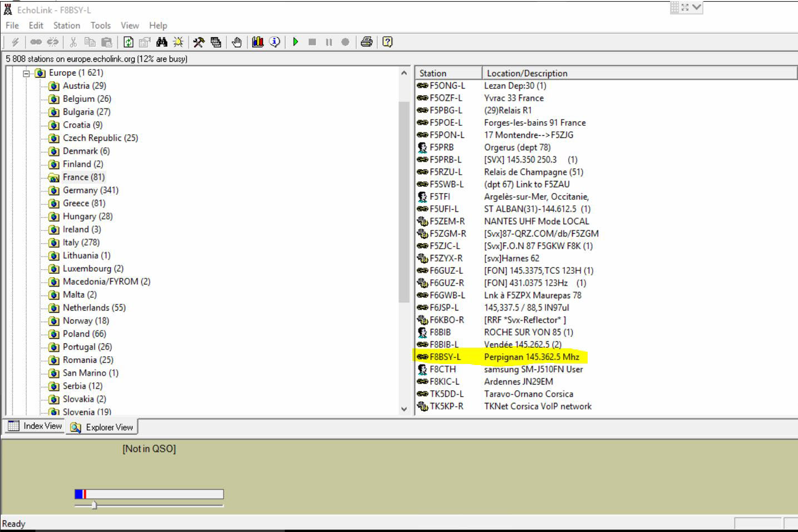
Task: Sort by the Station column header
Action: tap(449, 73)
